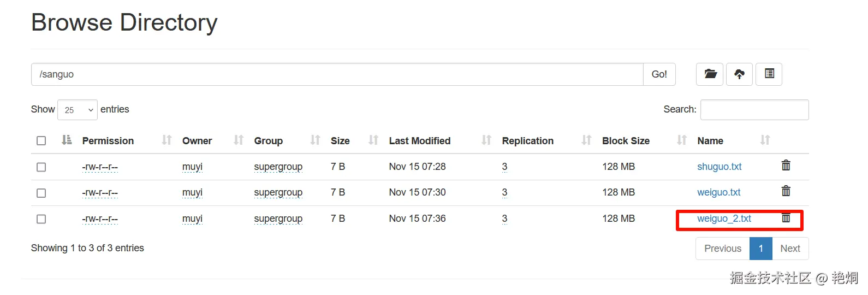
Task: Click the Search input field
Action: coord(754,110)
